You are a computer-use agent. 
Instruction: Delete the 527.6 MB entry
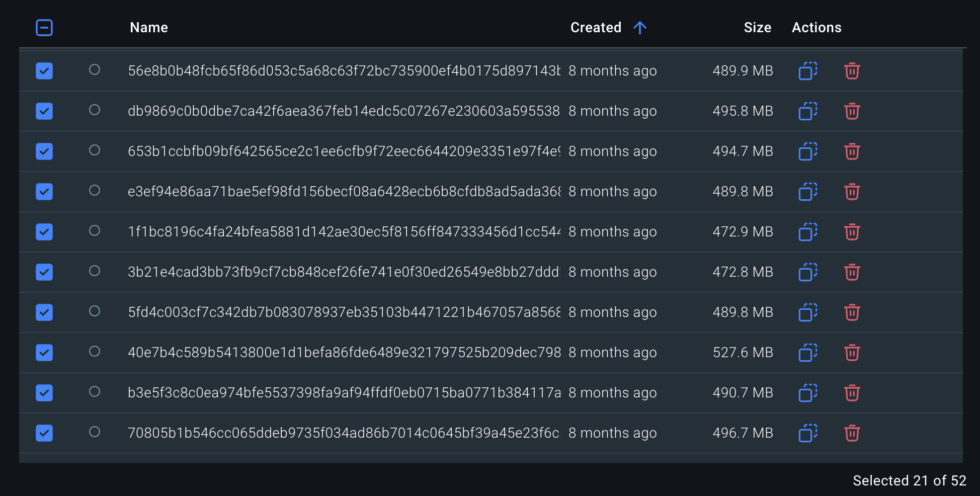point(852,353)
